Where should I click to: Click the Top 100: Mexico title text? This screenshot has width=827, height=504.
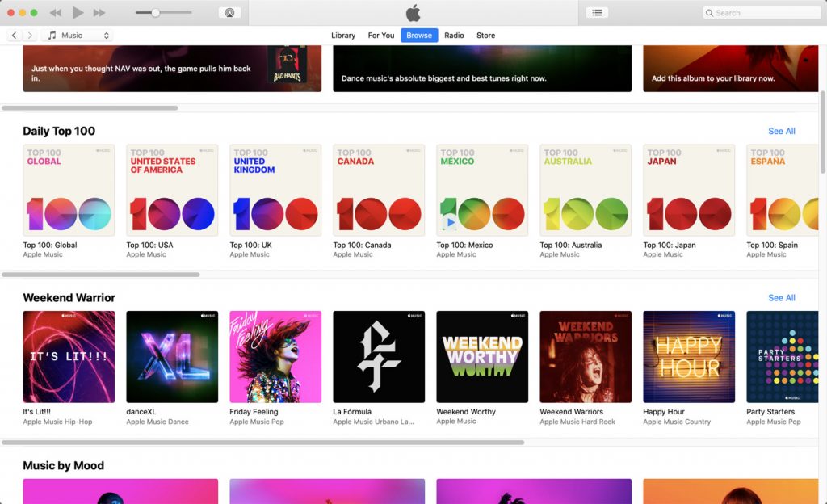(464, 246)
